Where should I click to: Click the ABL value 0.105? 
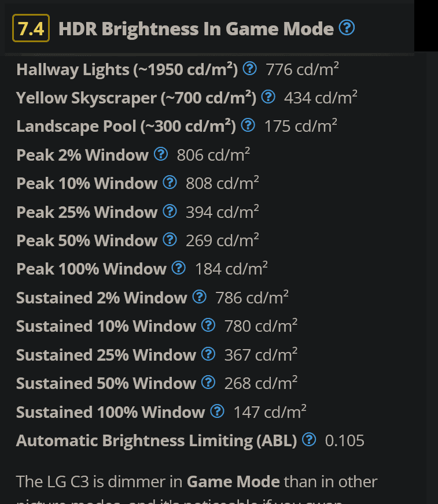(345, 440)
